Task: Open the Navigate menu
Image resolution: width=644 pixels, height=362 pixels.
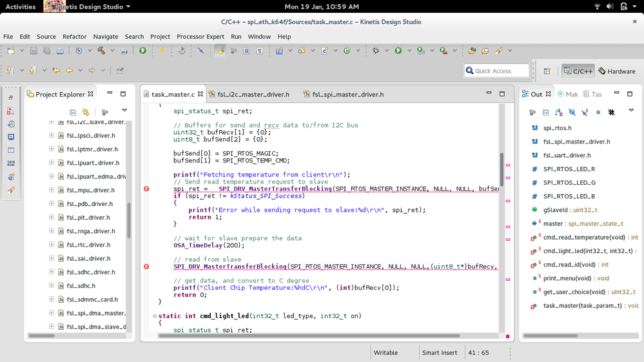Action: tap(106, 37)
